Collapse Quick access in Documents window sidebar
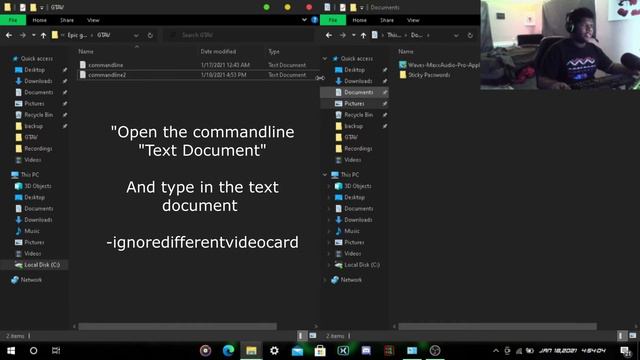The width and height of the screenshot is (640, 360). point(325,59)
